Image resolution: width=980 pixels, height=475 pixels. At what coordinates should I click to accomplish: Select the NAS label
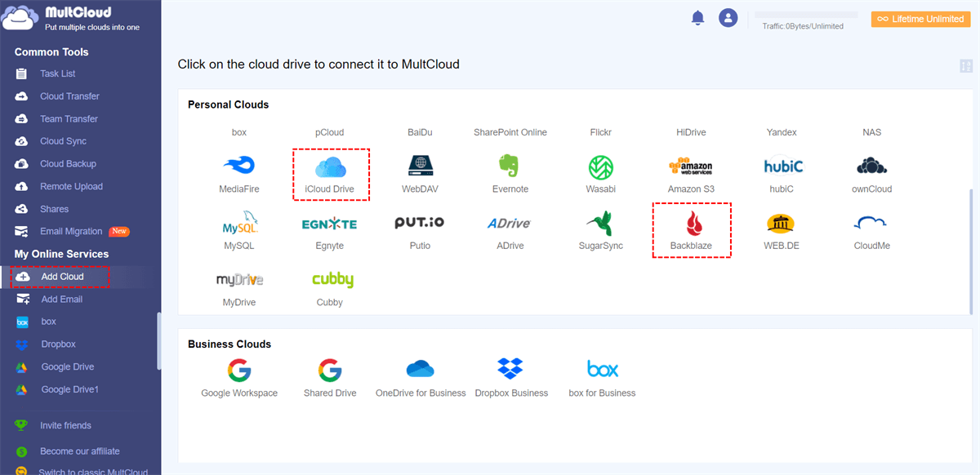click(x=871, y=132)
